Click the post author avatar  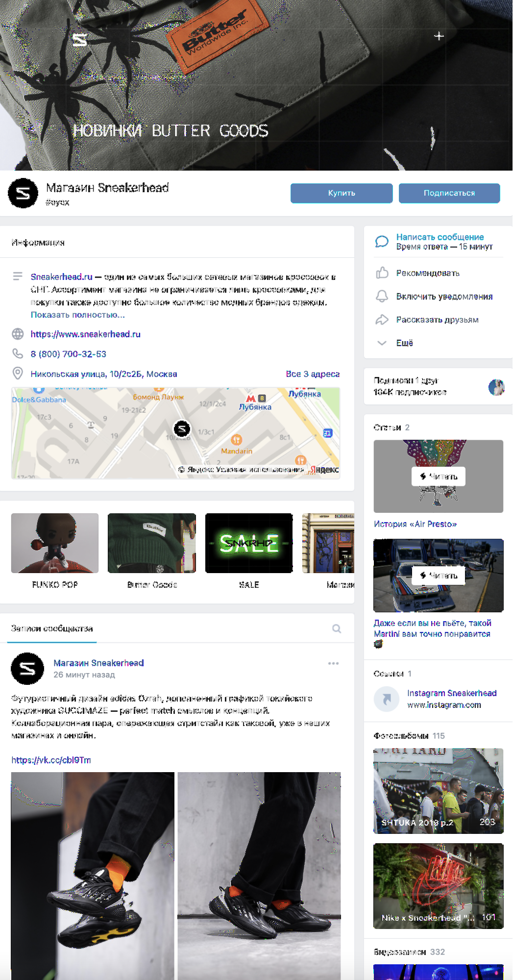[27, 669]
